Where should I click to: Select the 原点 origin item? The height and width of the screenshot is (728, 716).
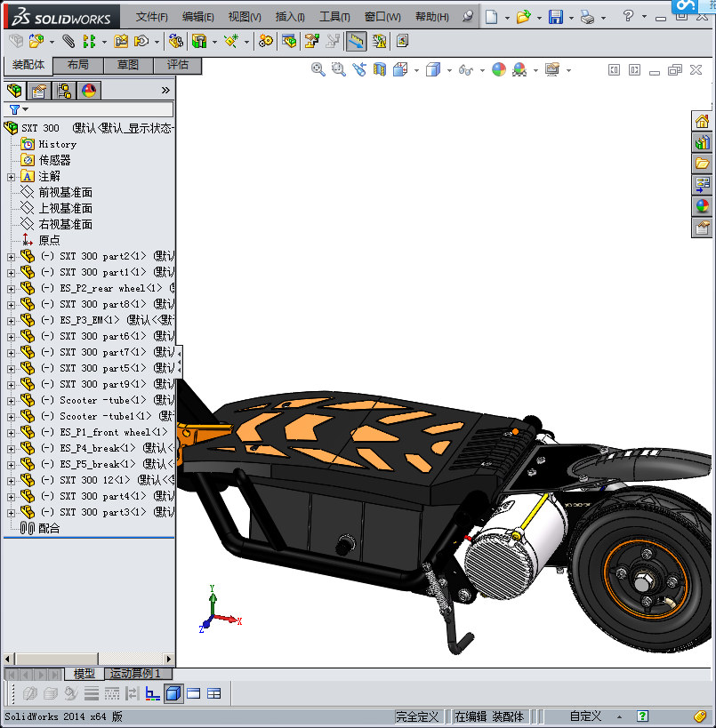coord(49,241)
